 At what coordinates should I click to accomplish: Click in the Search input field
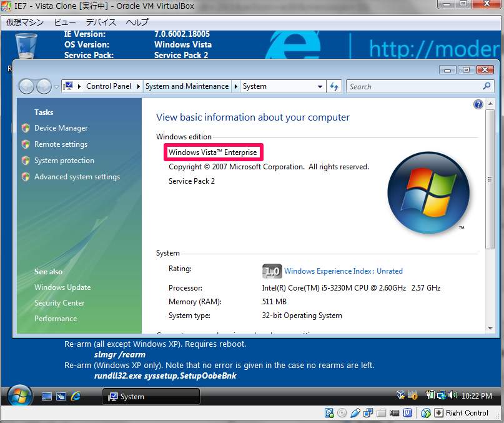412,87
